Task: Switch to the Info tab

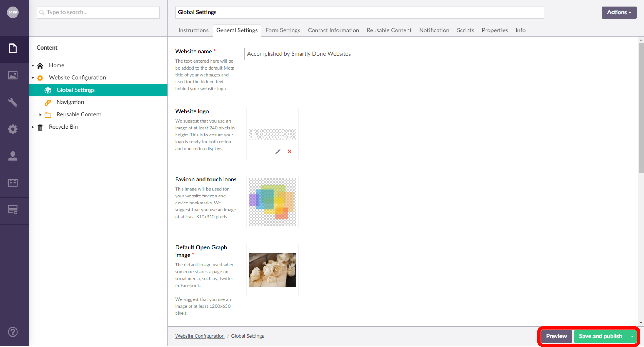Action: [520, 30]
